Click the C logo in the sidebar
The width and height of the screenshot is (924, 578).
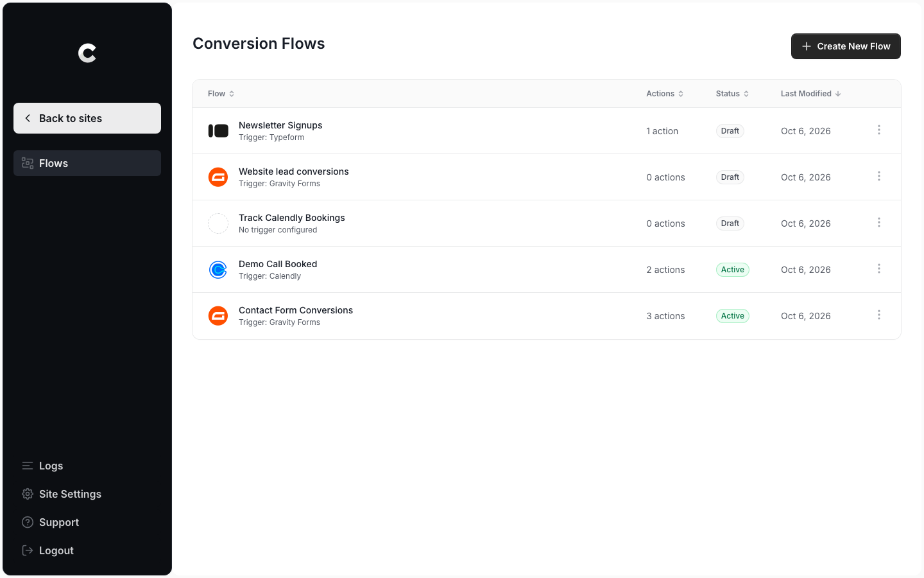click(87, 53)
